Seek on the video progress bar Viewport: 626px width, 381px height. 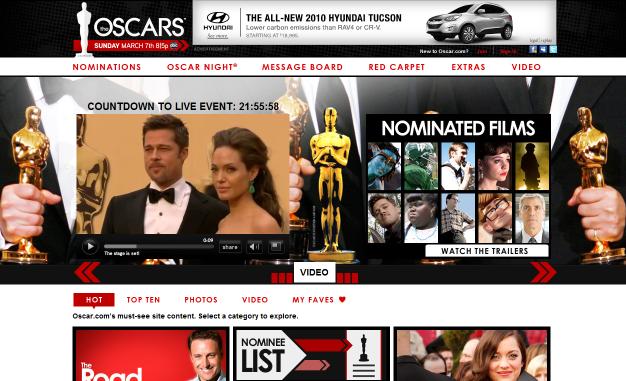(x=159, y=246)
